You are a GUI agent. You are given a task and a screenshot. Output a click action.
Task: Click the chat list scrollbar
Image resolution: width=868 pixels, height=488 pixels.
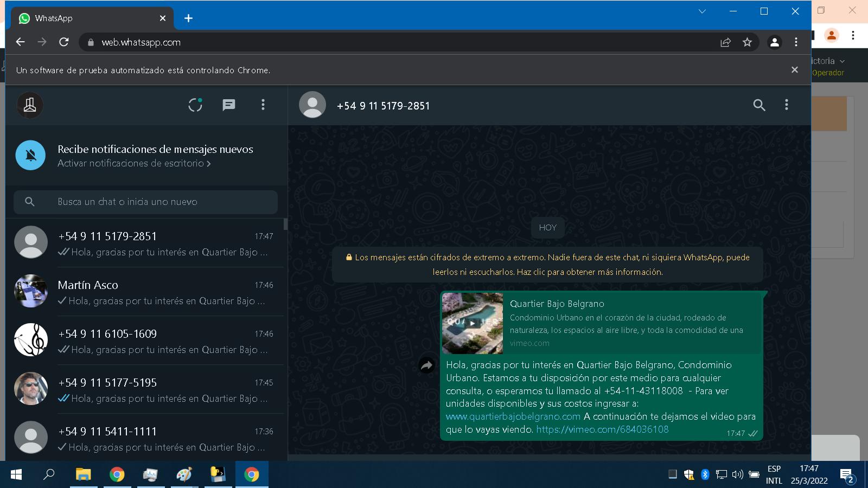(x=285, y=224)
